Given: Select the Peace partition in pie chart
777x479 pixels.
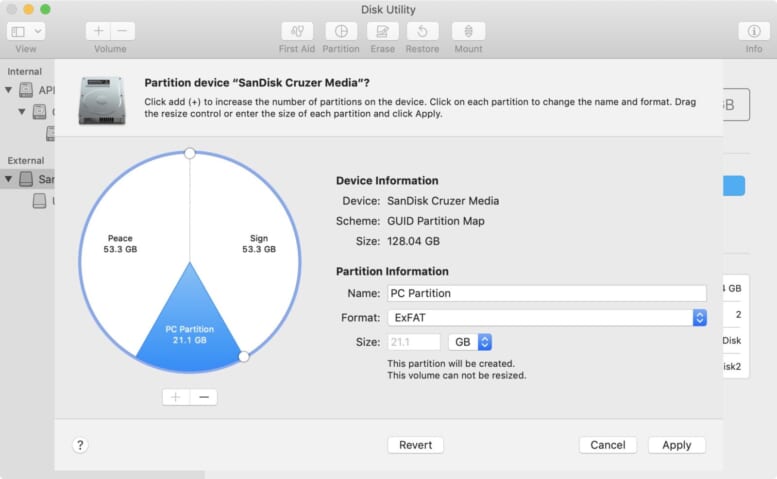Looking at the screenshot, I should pyautogui.click(x=120, y=243).
